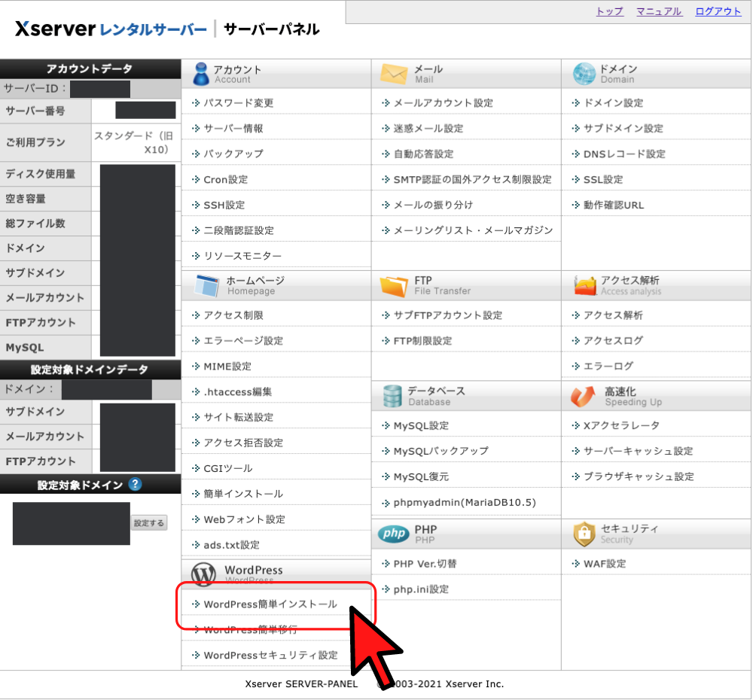Open サブドメイン設定
This screenshot has width=753, height=700.
tap(623, 128)
